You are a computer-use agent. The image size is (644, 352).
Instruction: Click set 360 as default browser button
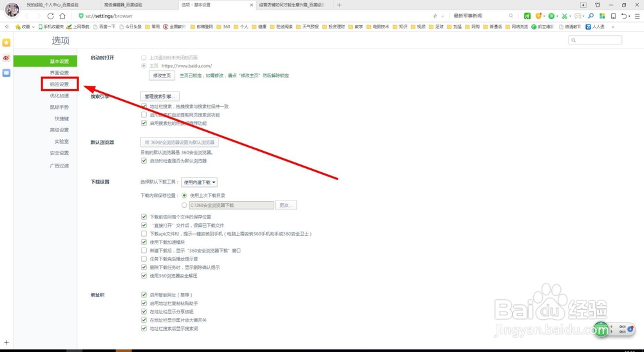tap(180, 142)
